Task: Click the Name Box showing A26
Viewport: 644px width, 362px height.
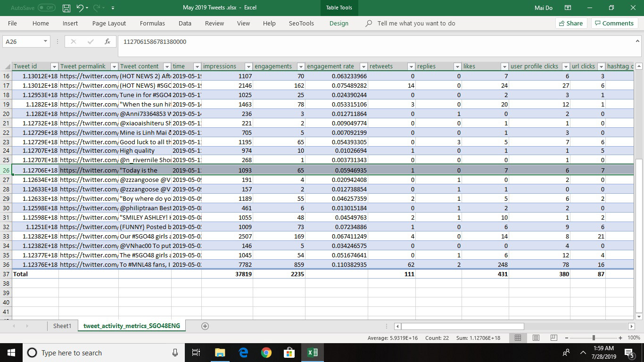Action: pos(23,41)
